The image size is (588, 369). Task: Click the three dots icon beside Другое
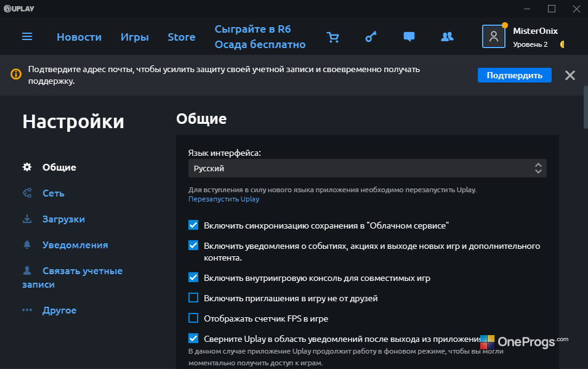pyautogui.click(x=27, y=310)
